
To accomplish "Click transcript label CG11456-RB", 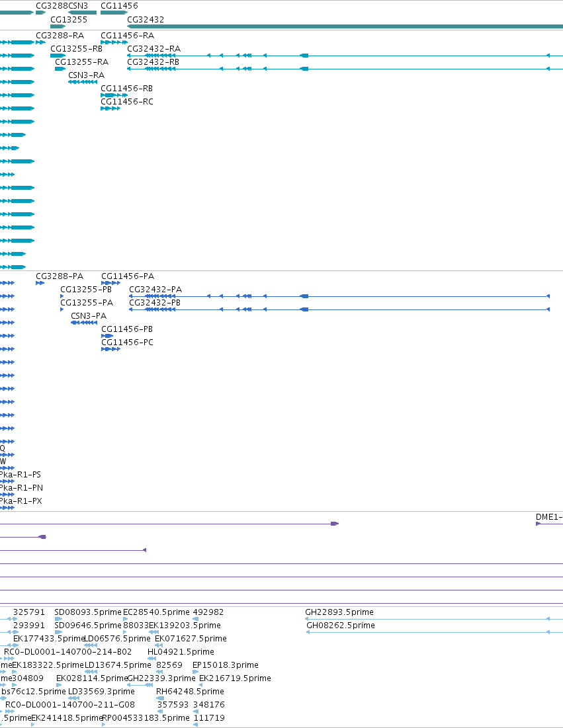I will tap(127, 88).
